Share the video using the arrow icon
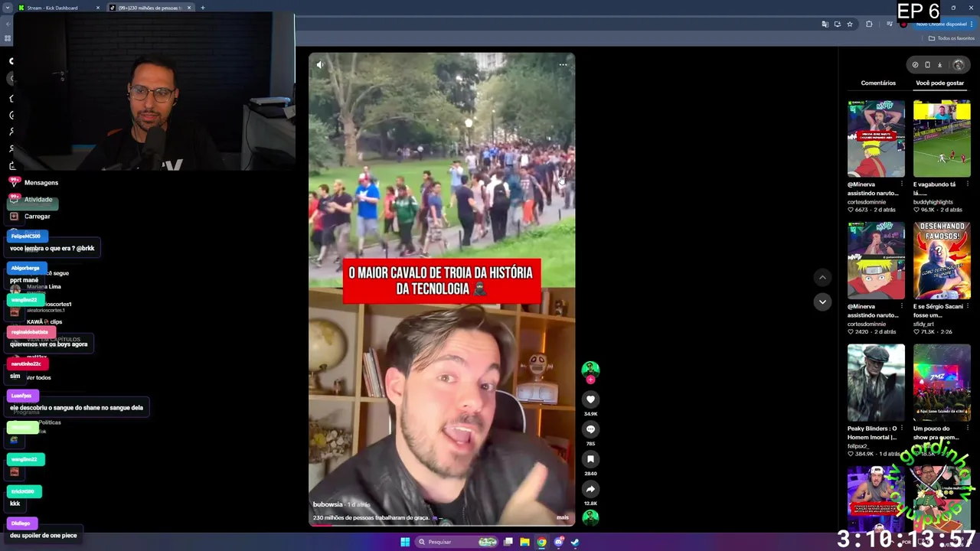 590,489
